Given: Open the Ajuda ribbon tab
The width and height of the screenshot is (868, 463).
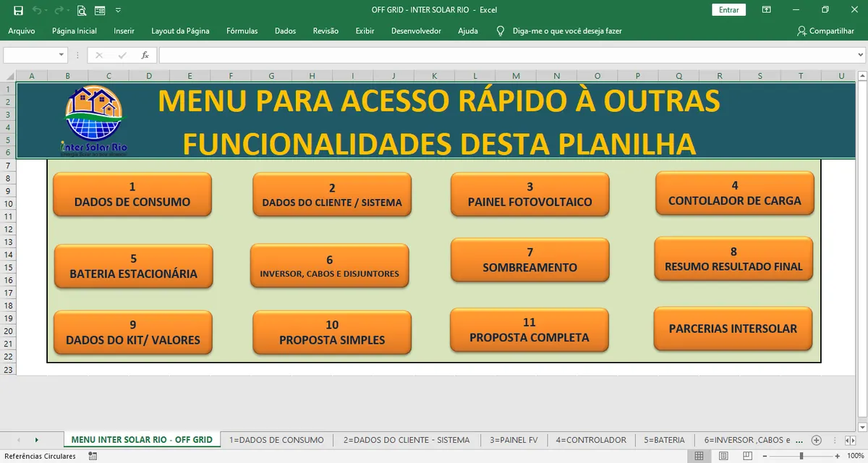Looking at the screenshot, I should pos(468,31).
